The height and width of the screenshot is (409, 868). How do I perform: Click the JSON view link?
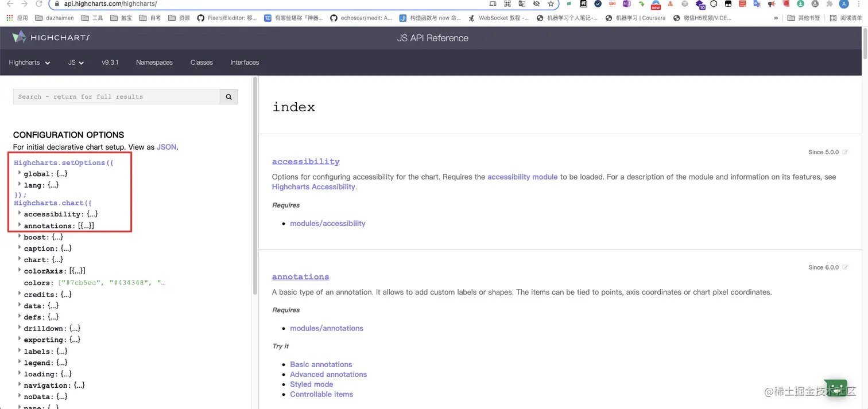(166, 147)
